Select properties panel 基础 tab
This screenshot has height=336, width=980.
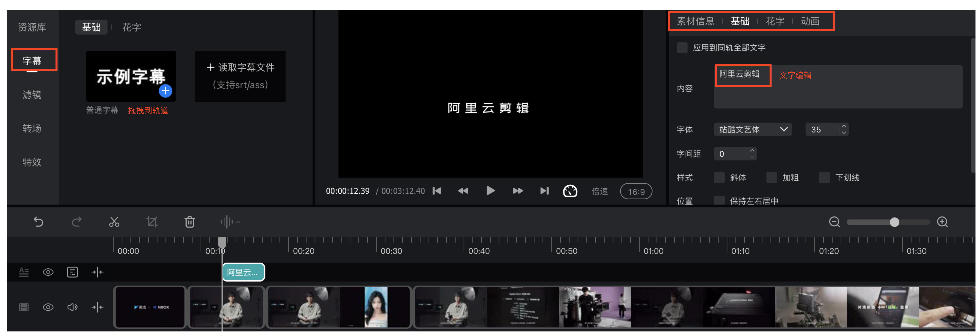[x=740, y=21]
